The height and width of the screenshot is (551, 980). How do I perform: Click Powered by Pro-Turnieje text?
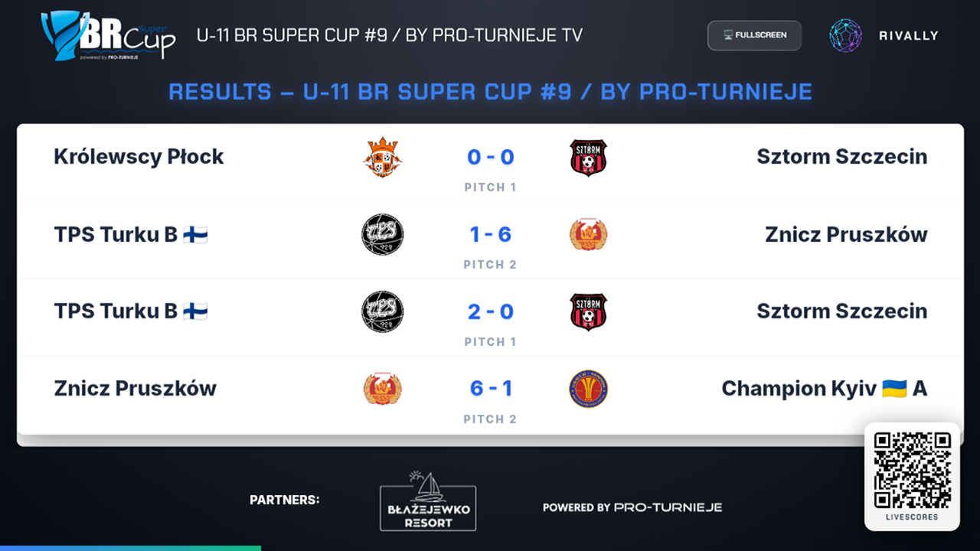pos(632,507)
